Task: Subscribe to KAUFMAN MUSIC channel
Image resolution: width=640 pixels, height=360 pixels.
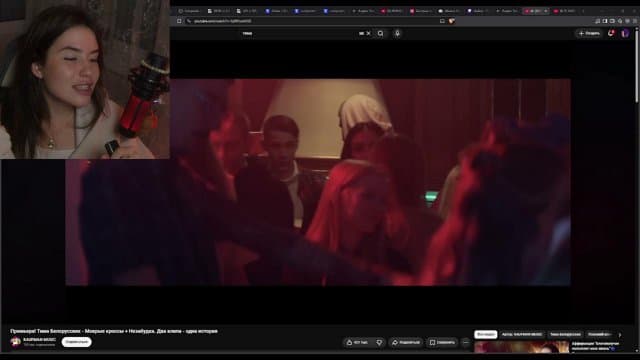Action: click(76, 342)
